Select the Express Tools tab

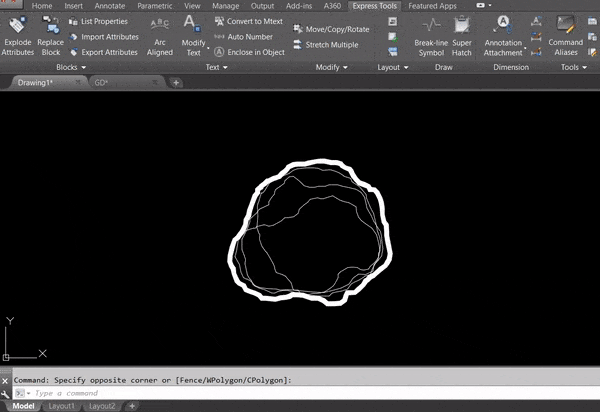(375, 6)
